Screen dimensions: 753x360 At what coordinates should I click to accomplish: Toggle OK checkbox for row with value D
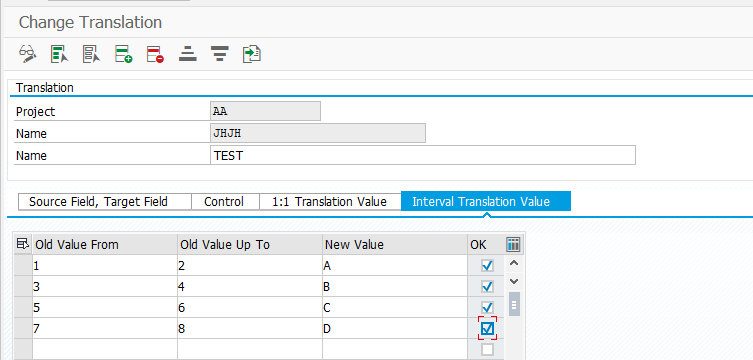(x=487, y=328)
